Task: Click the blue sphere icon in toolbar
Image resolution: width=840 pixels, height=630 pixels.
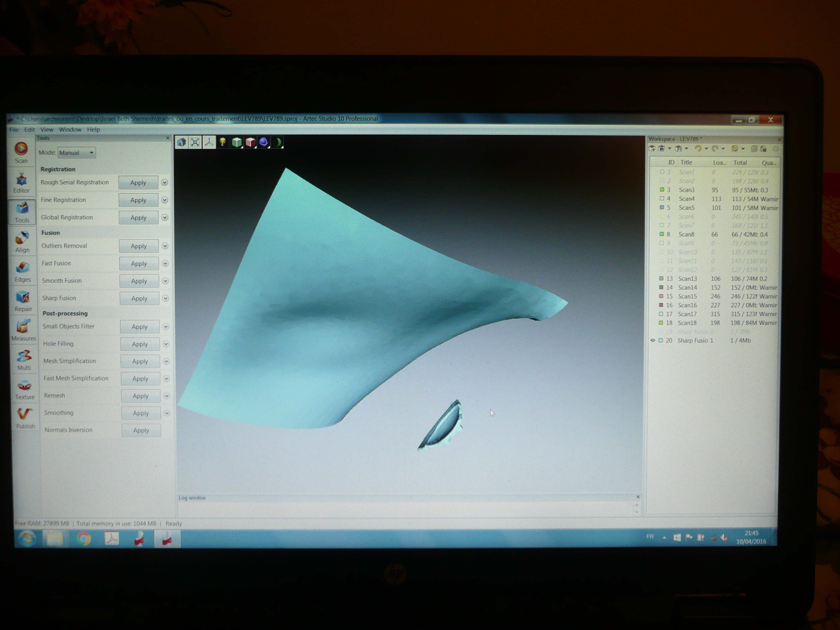Action: pos(264,142)
